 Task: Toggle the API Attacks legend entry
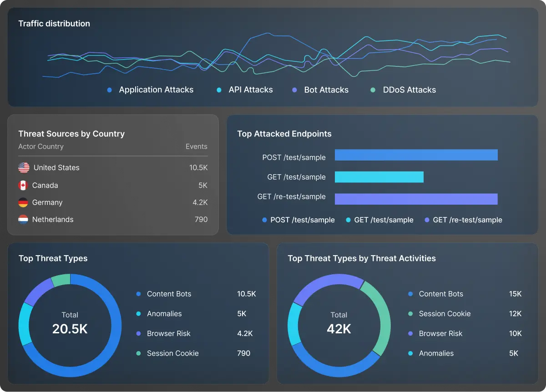tap(217, 90)
